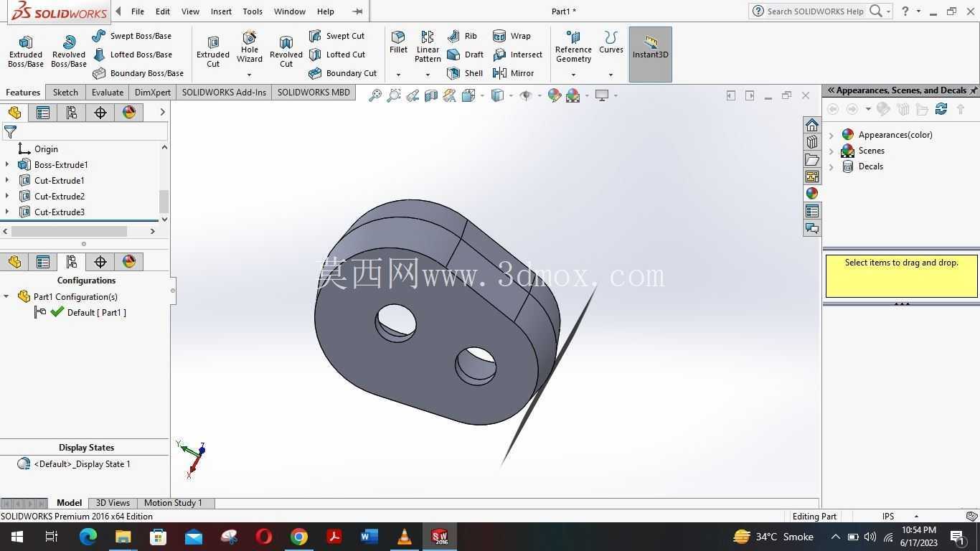Pin the SOLIDWORKS menu bar open

coord(357,11)
